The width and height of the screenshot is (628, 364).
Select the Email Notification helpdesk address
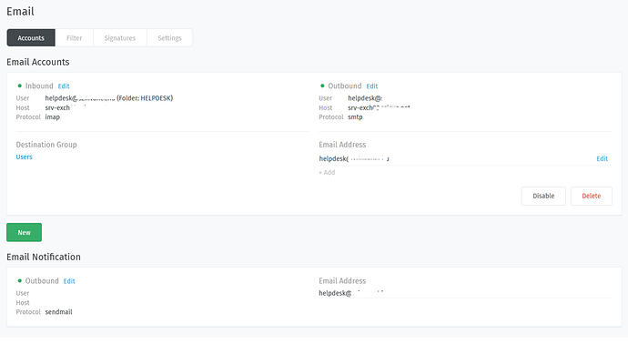tap(351, 293)
